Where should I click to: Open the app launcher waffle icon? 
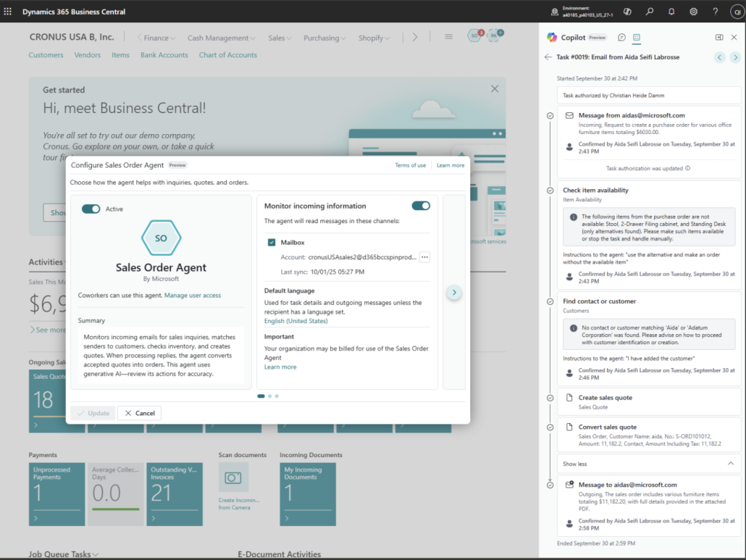click(8, 12)
